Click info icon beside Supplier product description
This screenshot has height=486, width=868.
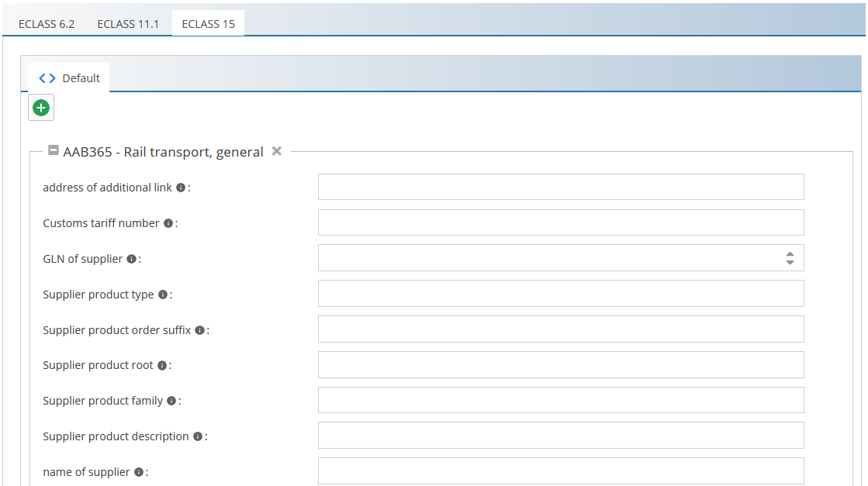point(198,436)
